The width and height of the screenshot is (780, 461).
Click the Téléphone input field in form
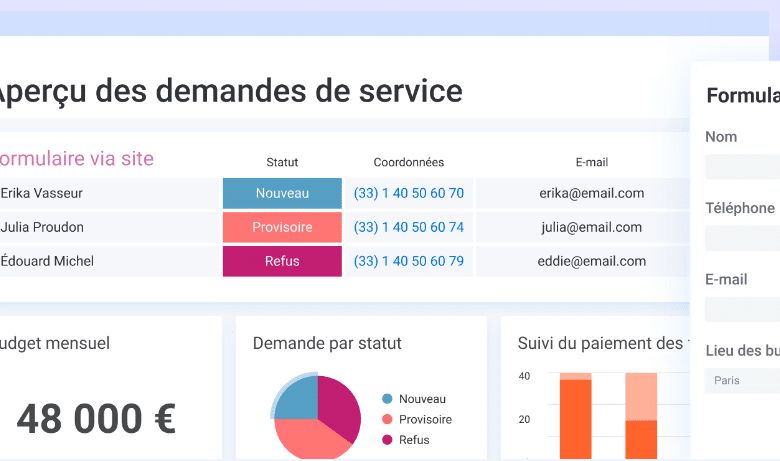coord(742,238)
